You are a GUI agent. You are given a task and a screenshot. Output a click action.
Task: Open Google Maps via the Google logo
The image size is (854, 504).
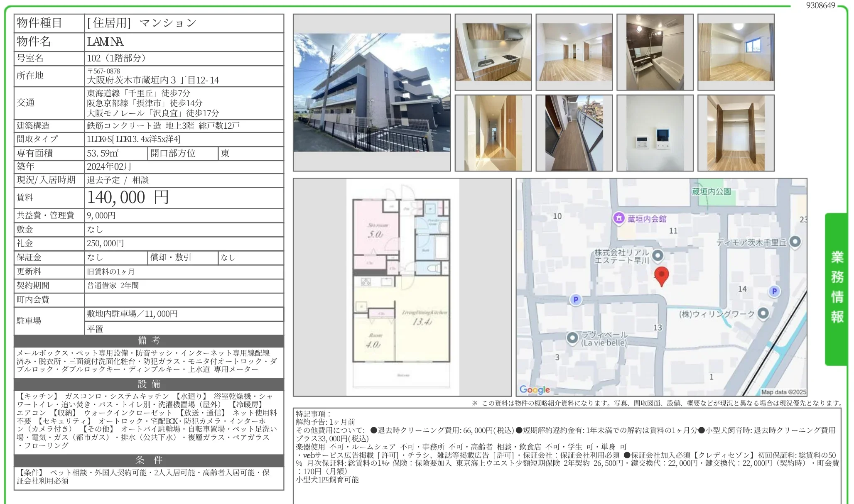535,389
